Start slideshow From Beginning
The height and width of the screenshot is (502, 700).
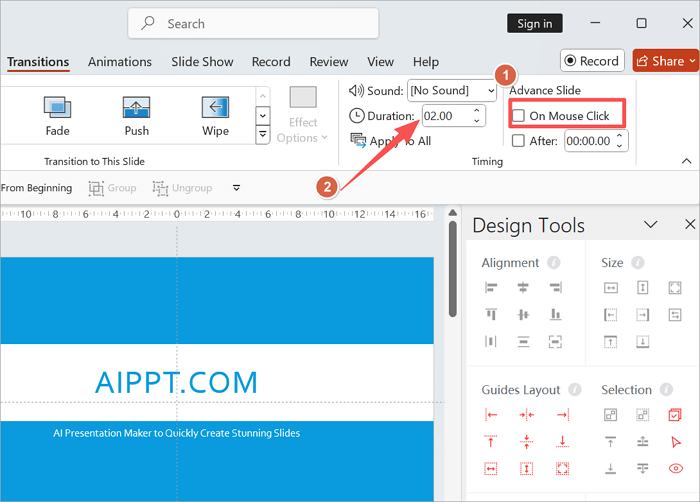click(36, 188)
